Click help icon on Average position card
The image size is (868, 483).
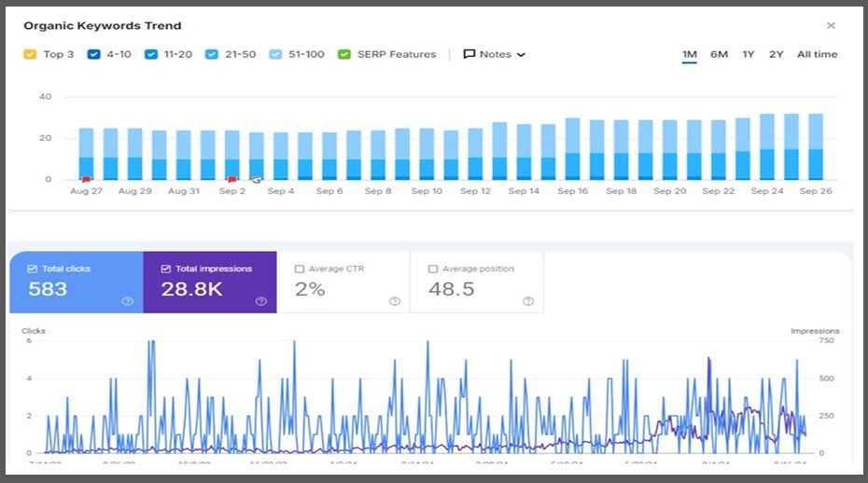527,301
